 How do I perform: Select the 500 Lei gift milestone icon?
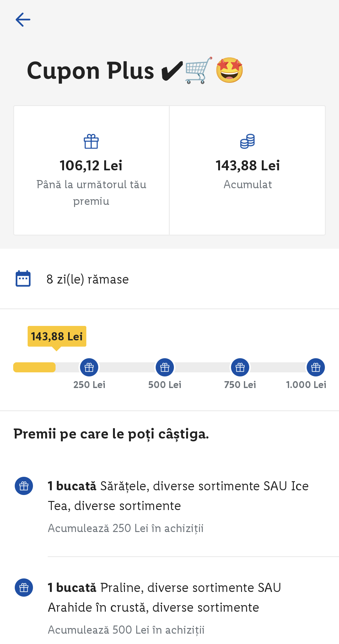click(x=165, y=367)
